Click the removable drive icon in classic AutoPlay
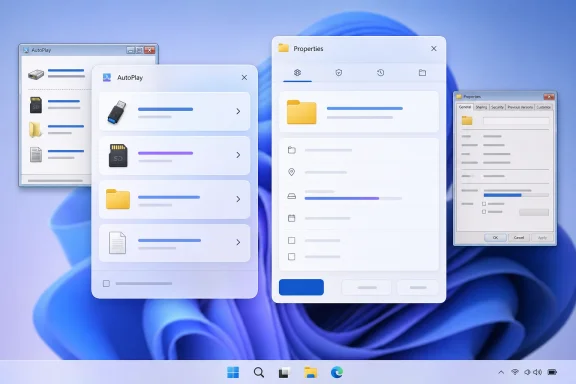This screenshot has height=384, width=576. pos(36,75)
